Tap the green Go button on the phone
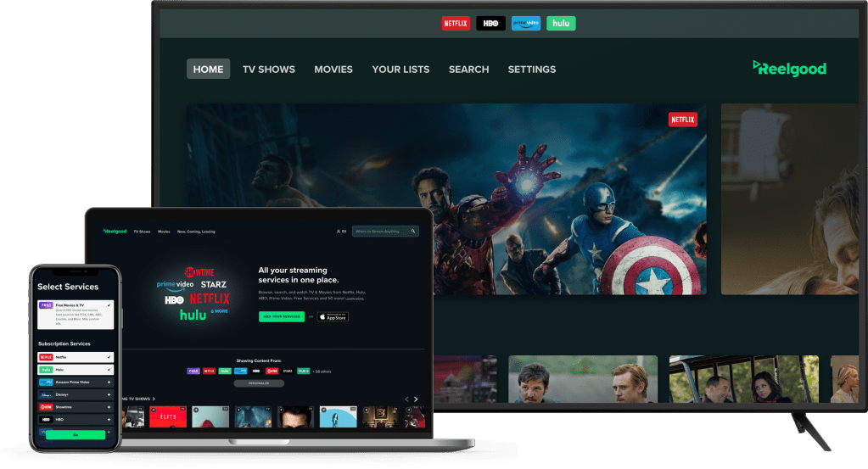Screen dimensions: 868x469 (76, 435)
